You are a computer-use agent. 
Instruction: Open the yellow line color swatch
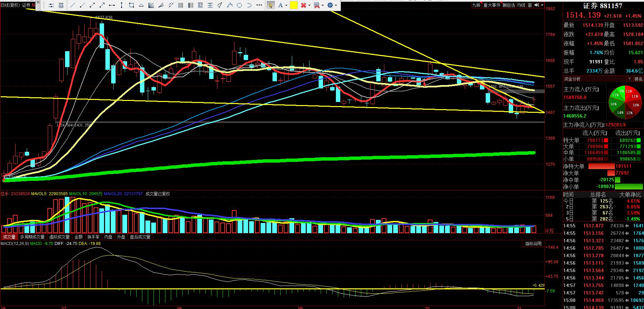pyautogui.click(x=294, y=5)
